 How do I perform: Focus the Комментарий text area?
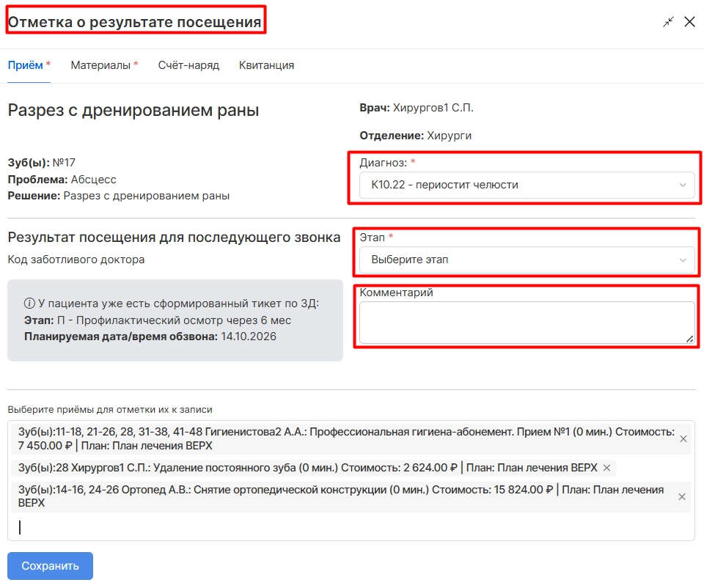(x=527, y=323)
